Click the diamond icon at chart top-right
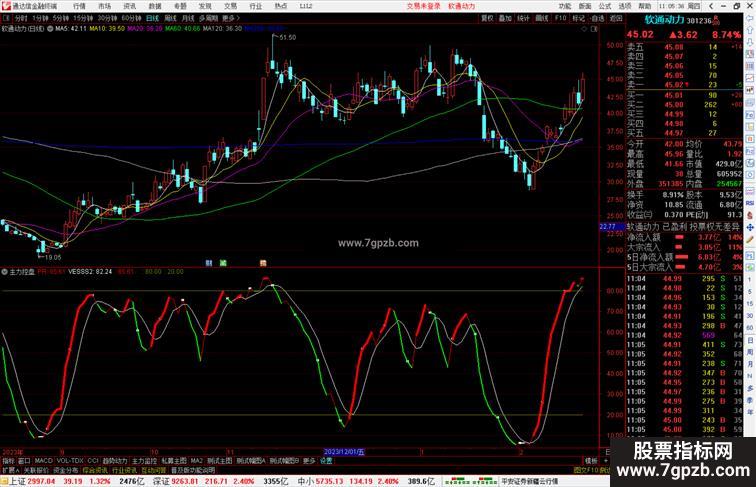756x487 pixels. (584, 29)
